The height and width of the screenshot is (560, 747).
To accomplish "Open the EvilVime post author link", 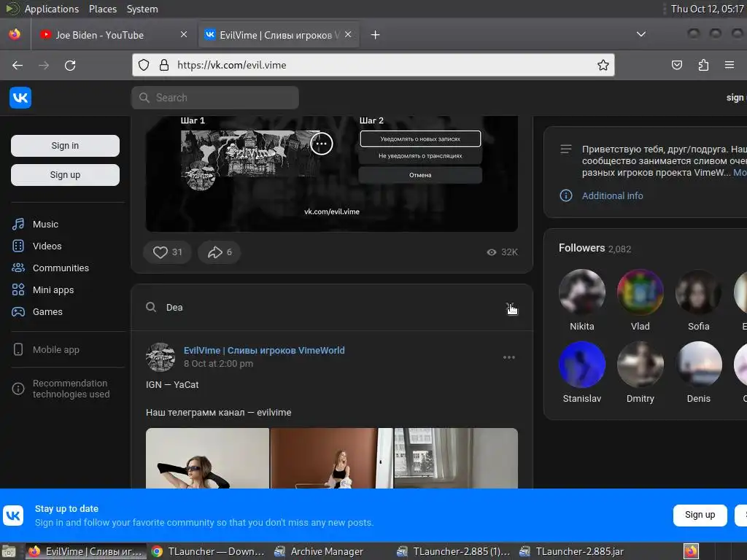I will coord(264,351).
